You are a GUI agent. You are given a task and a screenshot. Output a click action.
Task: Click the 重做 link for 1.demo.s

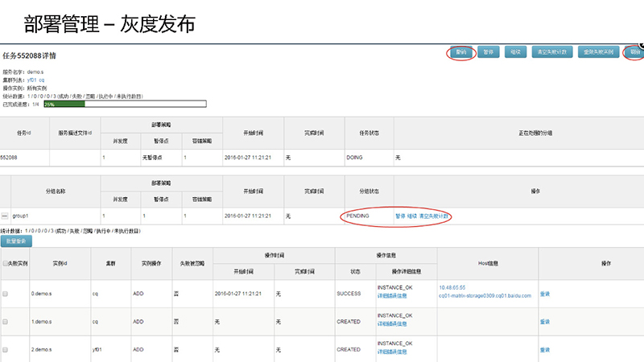pos(544,322)
